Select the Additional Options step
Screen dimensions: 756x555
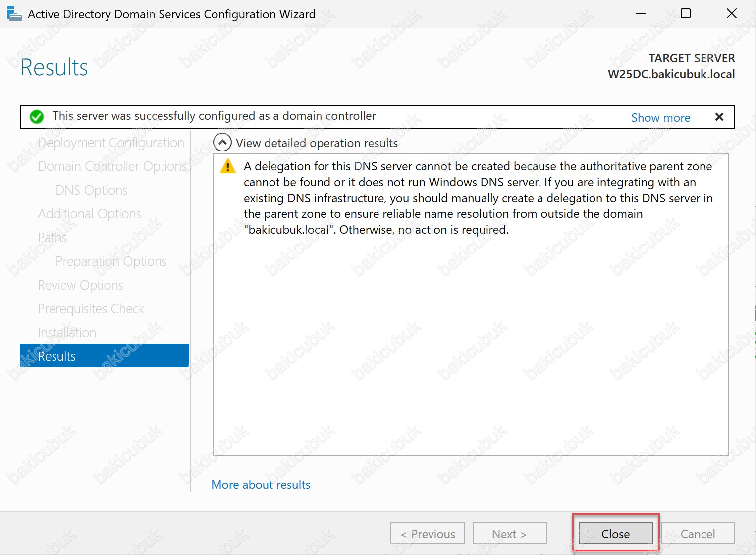coord(90,214)
